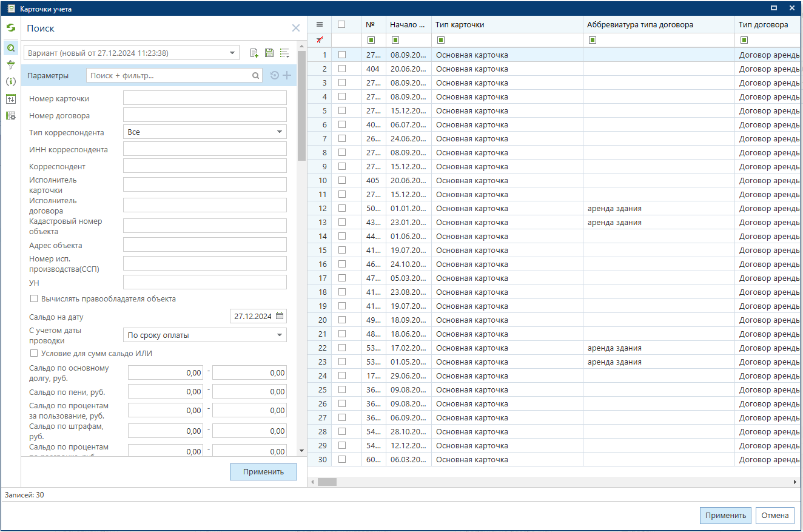
Task: Add a parameter with the plus icon
Action: 287,75
